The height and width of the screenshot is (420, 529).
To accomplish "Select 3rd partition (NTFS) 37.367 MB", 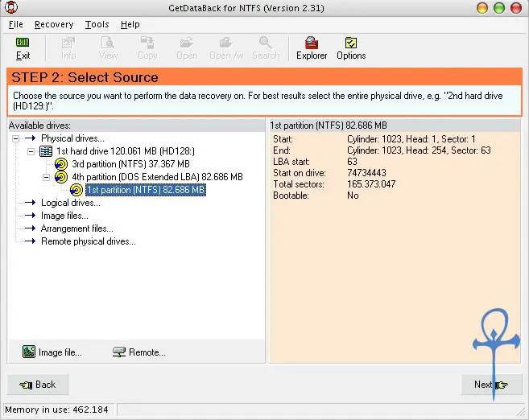I will 130,164.
